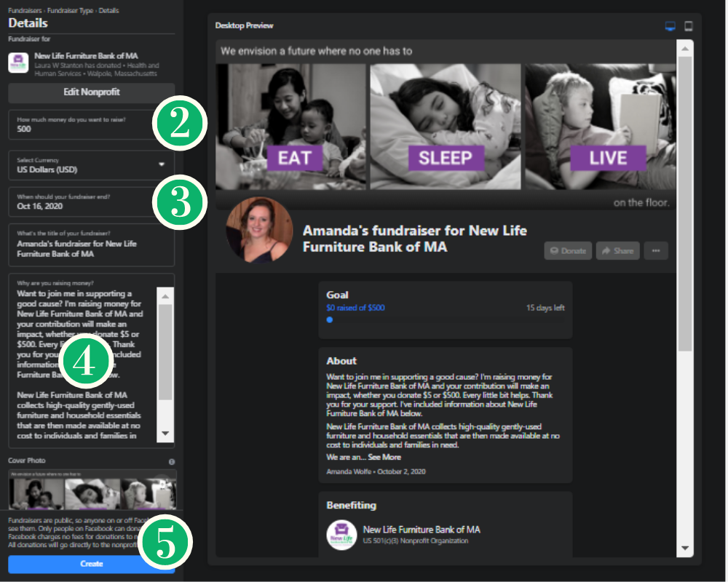The width and height of the screenshot is (728, 582).
Task: Click the "New Life Furniture Bank of MA" name under Benefiting
Action: tap(422, 530)
